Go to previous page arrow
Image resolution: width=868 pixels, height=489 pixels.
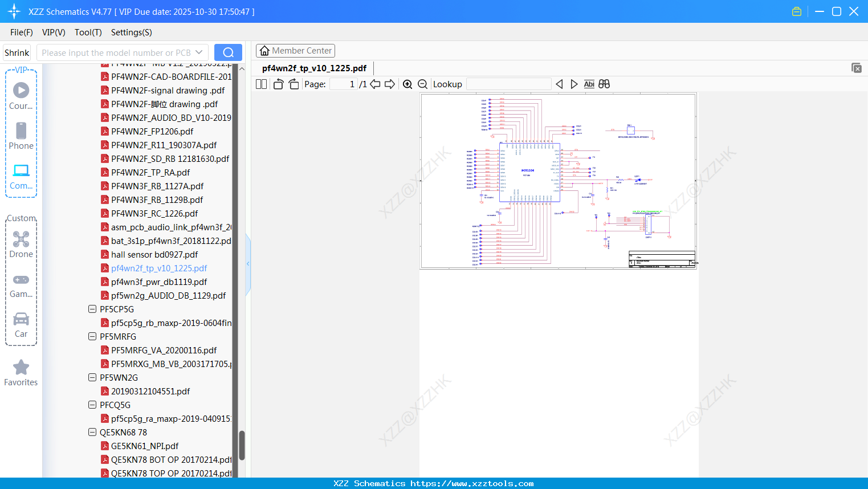click(x=375, y=84)
